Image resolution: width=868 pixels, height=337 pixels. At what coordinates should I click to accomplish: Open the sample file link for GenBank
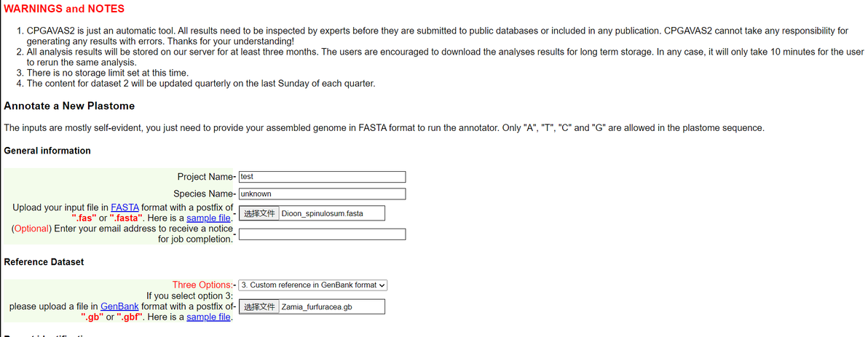click(x=208, y=317)
